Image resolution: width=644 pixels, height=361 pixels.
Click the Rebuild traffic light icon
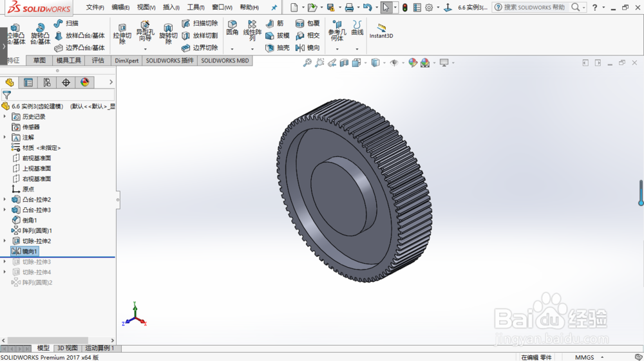tap(405, 7)
